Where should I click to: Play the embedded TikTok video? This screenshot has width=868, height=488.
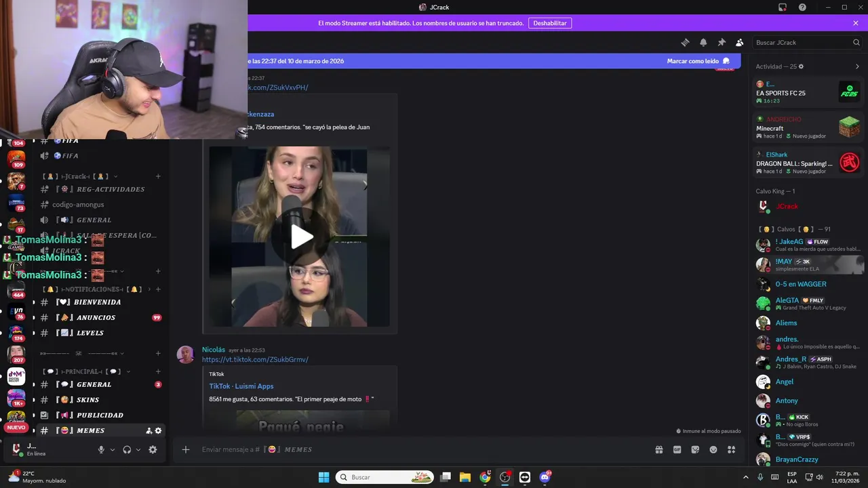[x=302, y=237]
